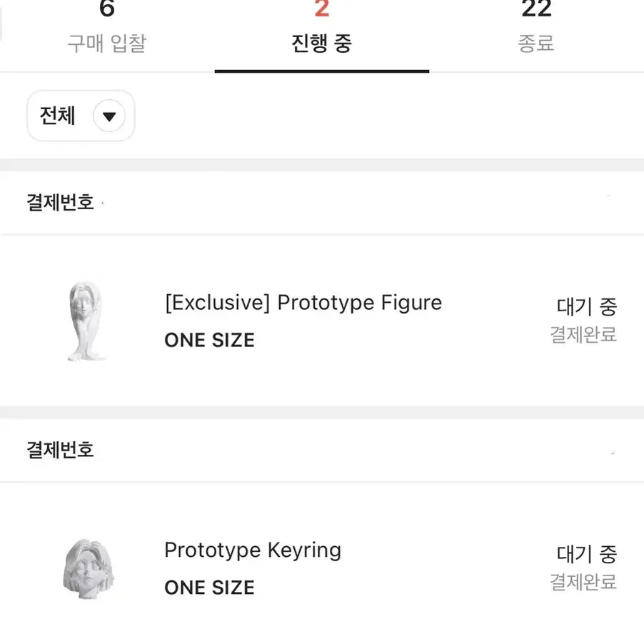
Task: Click the ▼ arrow inside the 전체 selector
Action: point(109,116)
